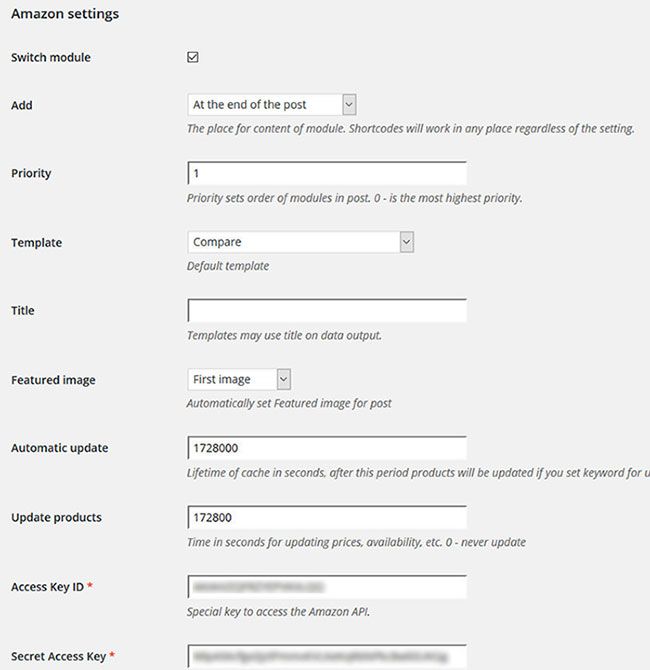This screenshot has height=670, width=650.
Task: Click the Access Key ID label
Action: (48, 587)
